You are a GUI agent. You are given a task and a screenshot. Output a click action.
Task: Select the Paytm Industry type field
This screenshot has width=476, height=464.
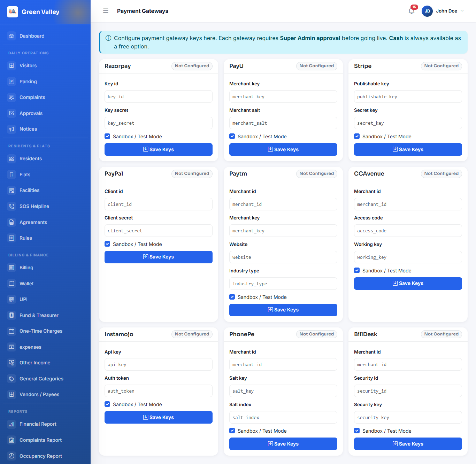pos(283,284)
